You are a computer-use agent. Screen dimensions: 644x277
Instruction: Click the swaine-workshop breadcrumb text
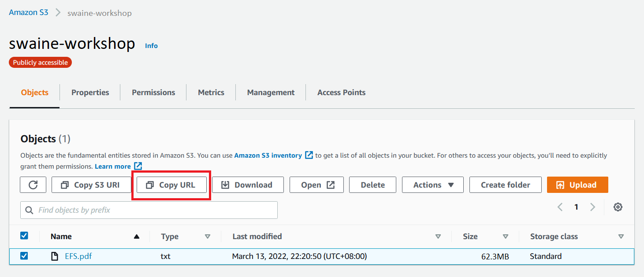100,13
